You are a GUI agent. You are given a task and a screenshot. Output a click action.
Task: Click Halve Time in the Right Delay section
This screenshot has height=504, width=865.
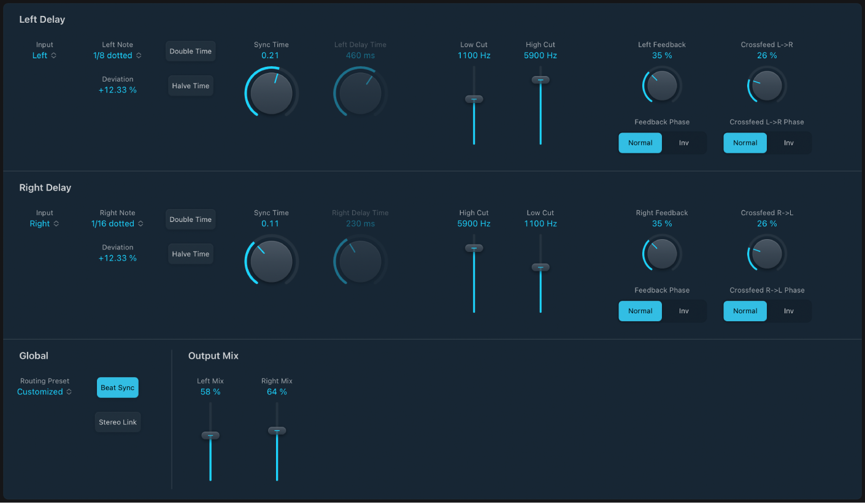pyautogui.click(x=190, y=253)
